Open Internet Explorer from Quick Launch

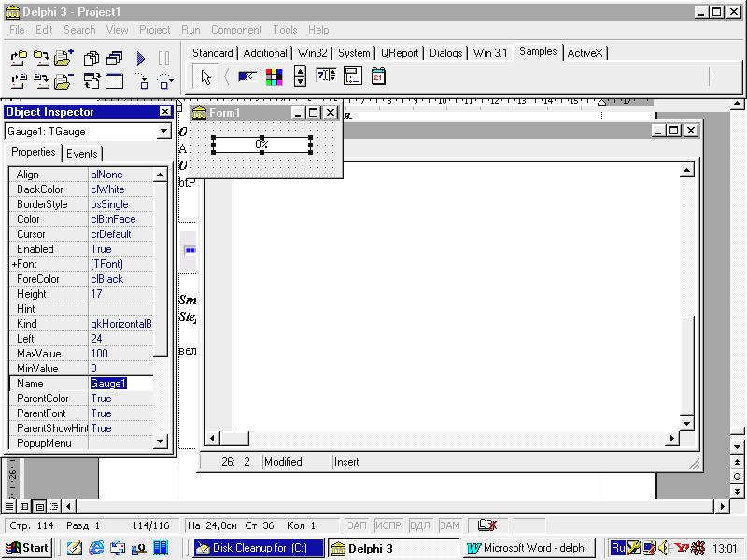click(96, 548)
